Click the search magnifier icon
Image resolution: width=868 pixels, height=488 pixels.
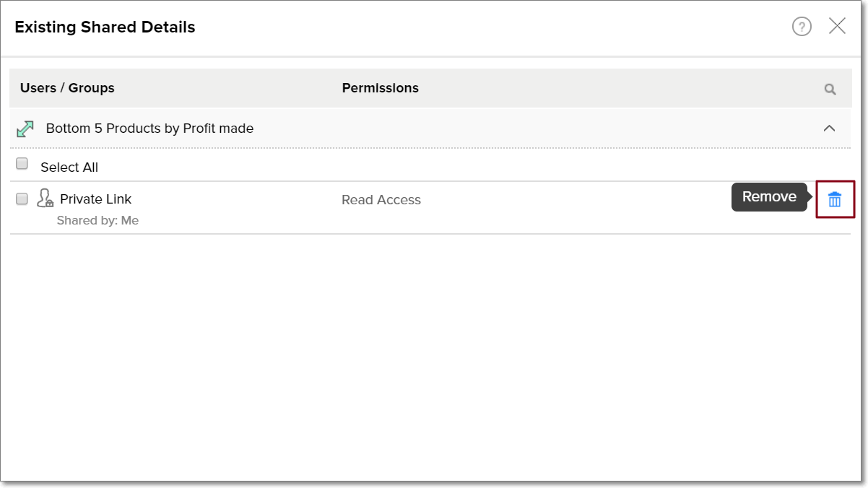830,89
